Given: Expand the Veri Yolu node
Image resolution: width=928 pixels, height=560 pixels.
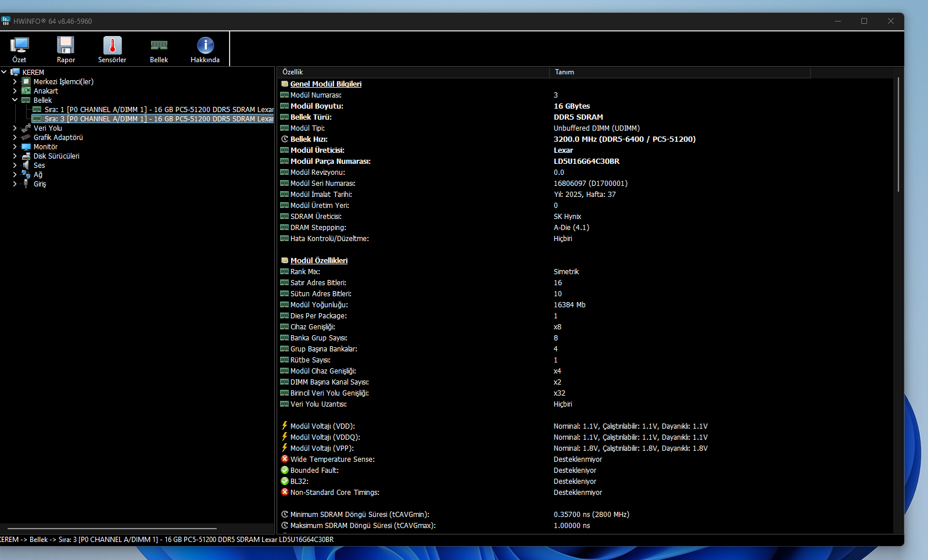Looking at the screenshot, I should click(15, 128).
